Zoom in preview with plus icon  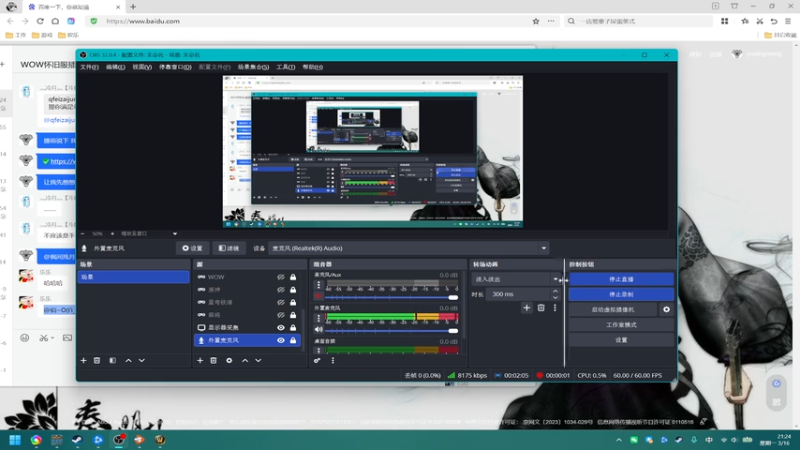[x=113, y=234]
